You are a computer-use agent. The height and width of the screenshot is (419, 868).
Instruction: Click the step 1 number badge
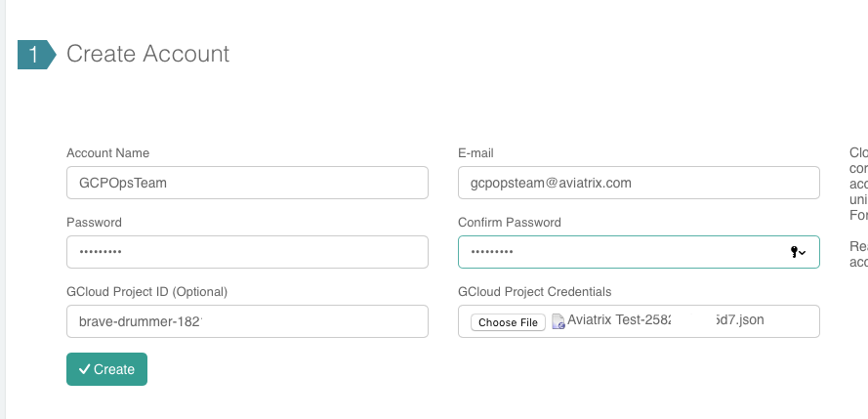34,54
